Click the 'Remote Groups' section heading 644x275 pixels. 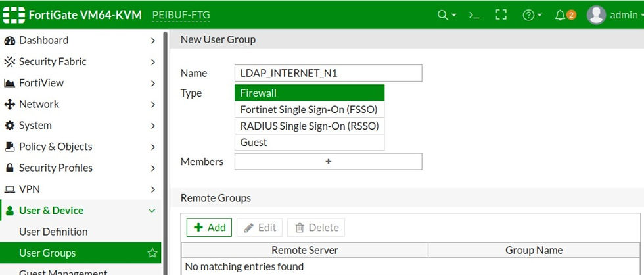pyautogui.click(x=216, y=198)
